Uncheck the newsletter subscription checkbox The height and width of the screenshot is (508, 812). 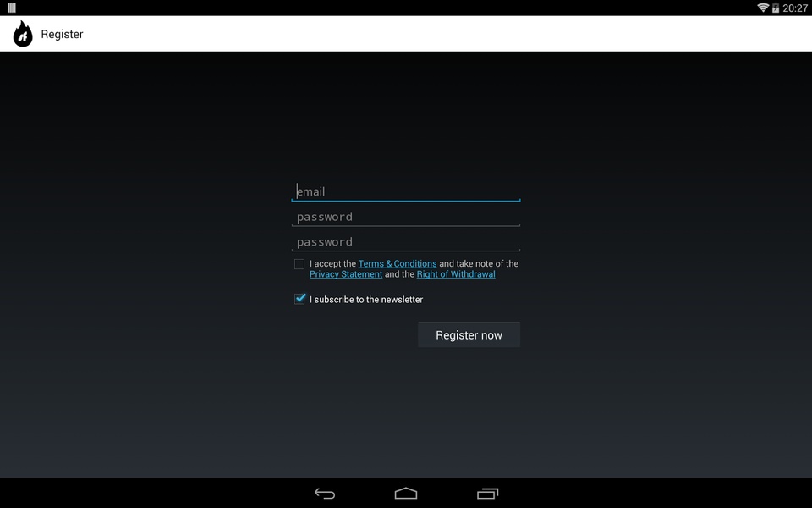299,299
